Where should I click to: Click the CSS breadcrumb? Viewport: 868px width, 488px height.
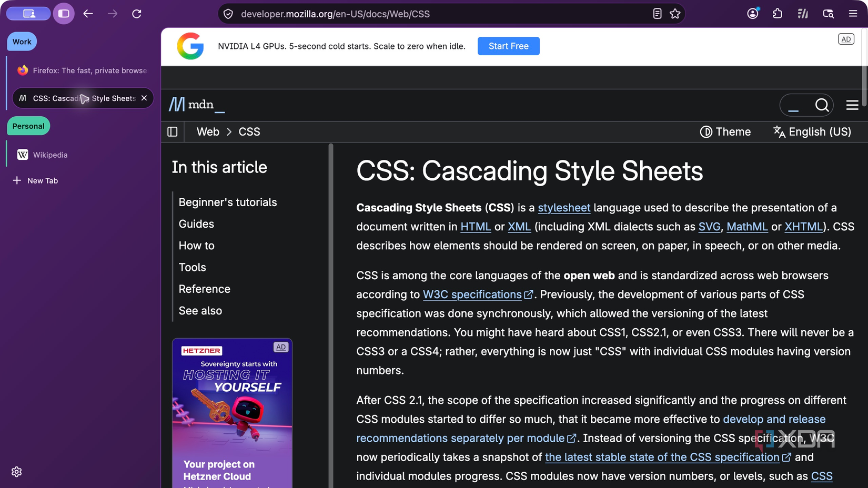pyautogui.click(x=249, y=132)
